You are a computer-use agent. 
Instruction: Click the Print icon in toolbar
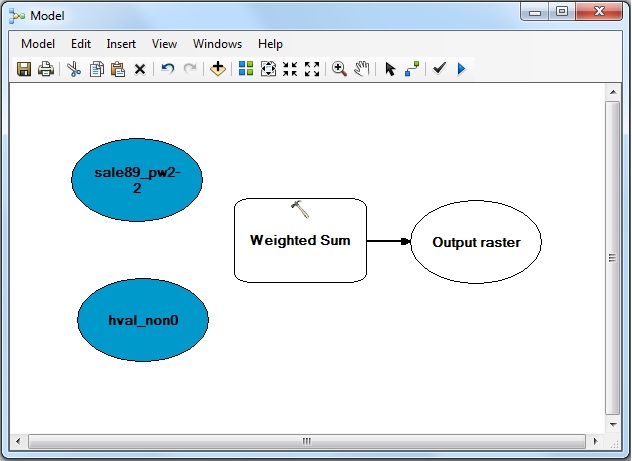[45, 69]
